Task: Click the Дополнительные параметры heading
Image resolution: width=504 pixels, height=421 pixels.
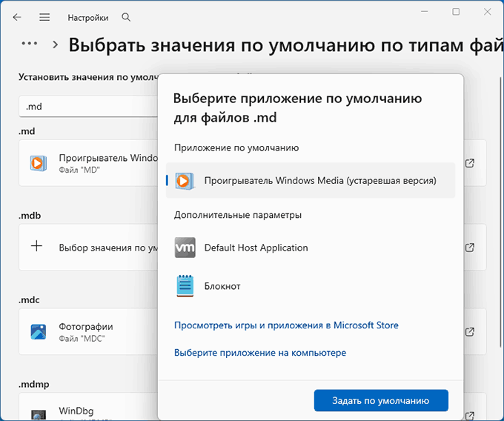Action: [238, 215]
